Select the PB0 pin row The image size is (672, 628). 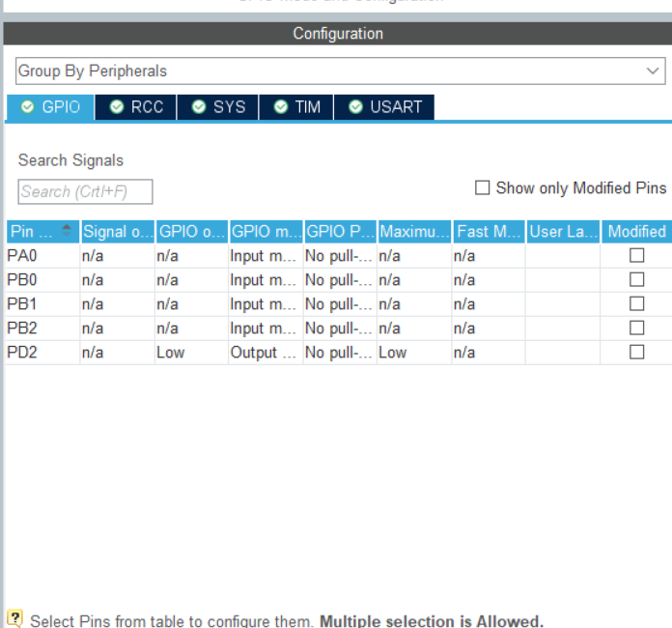(x=339, y=280)
